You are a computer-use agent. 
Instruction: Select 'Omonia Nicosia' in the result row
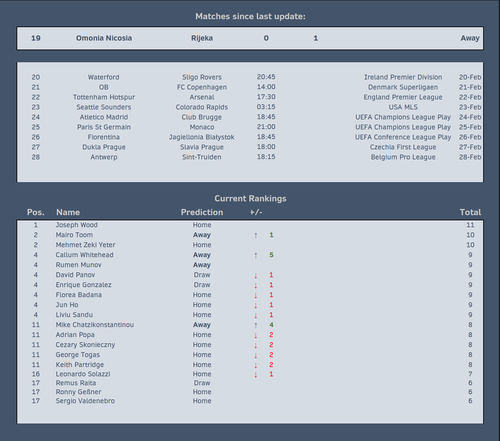click(x=104, y=38)
